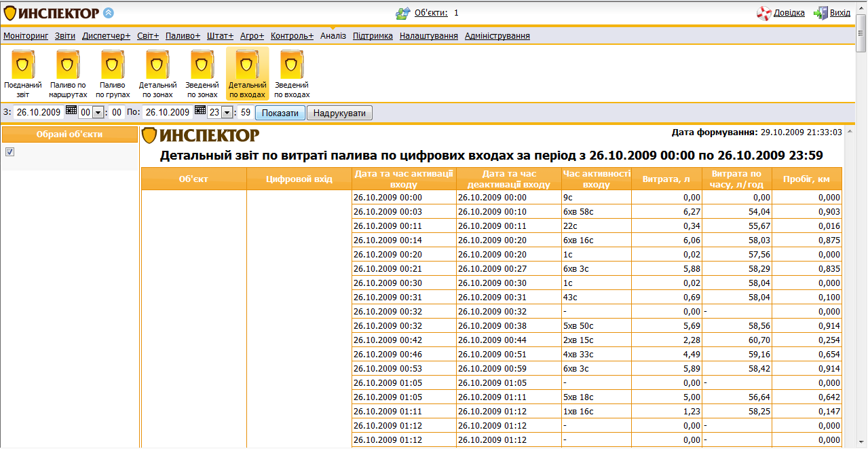Click the consumption value 6,27

click(666, 212)
